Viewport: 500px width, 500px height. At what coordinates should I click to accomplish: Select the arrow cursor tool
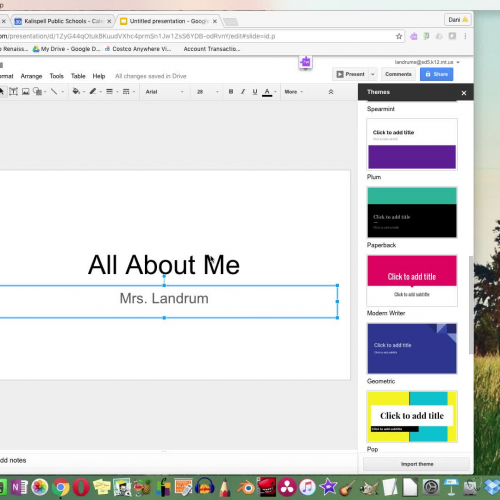(x=2, y=91)
